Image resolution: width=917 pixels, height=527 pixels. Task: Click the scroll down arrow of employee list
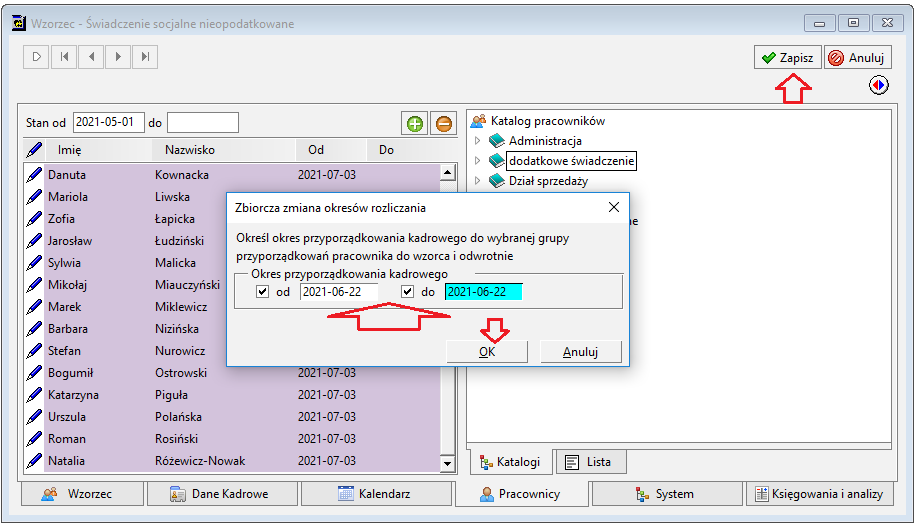(447, 464)
